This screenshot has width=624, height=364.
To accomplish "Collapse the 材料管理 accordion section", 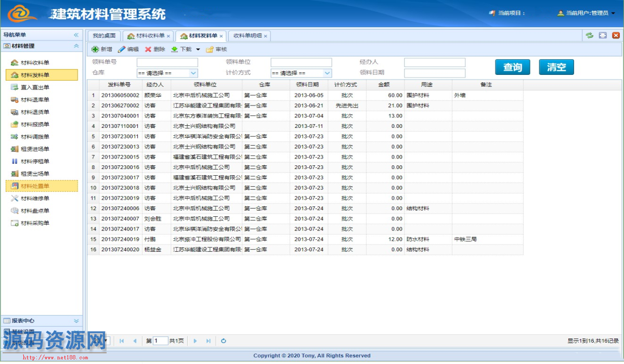I will click(76, 46).
